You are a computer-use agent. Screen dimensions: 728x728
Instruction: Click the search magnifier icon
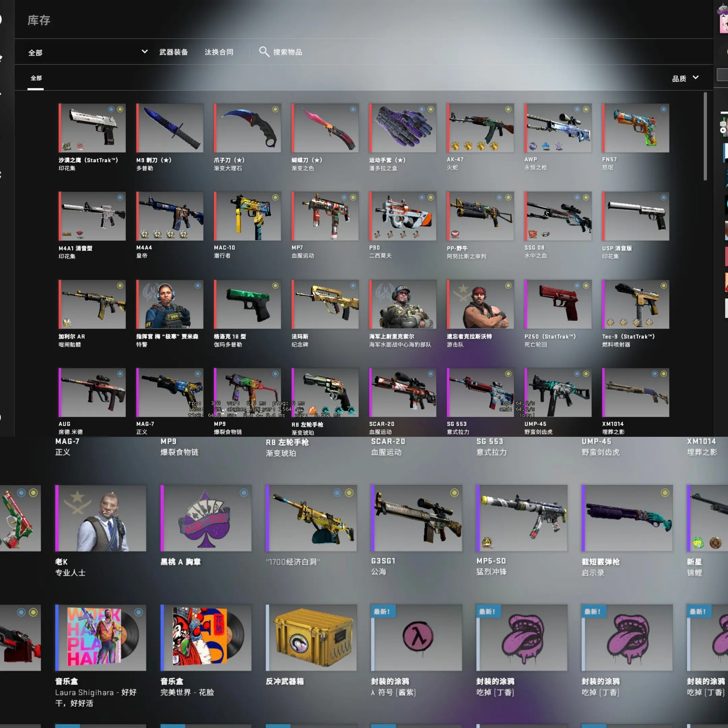[x=264, y=52]
